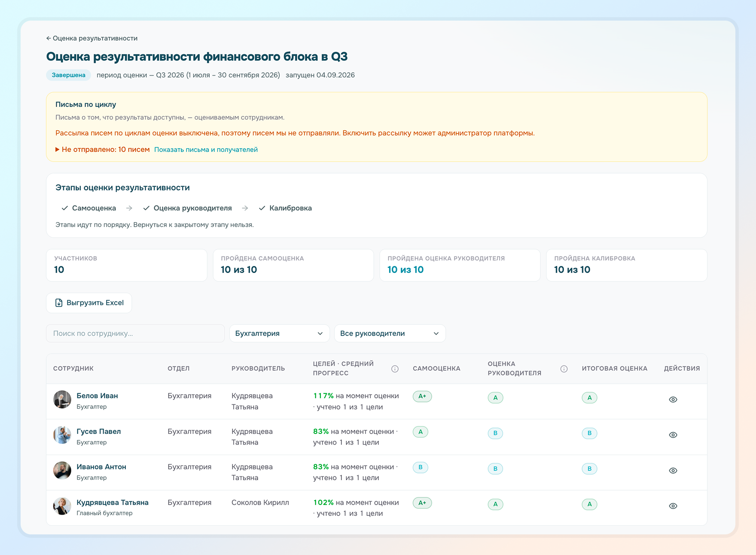Click Иванов Антон avatar photo
Image resolution: width=756 pixels, height=555 pixels.
point(62,470)
